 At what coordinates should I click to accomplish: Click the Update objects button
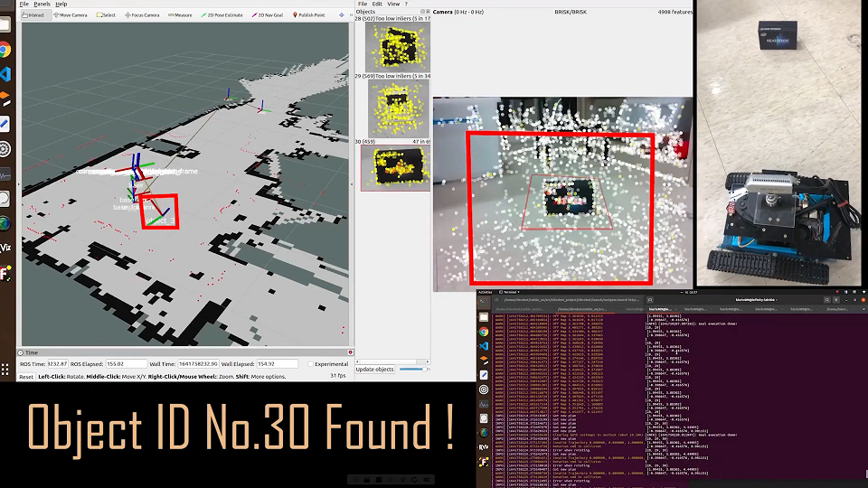click(375, 369)
